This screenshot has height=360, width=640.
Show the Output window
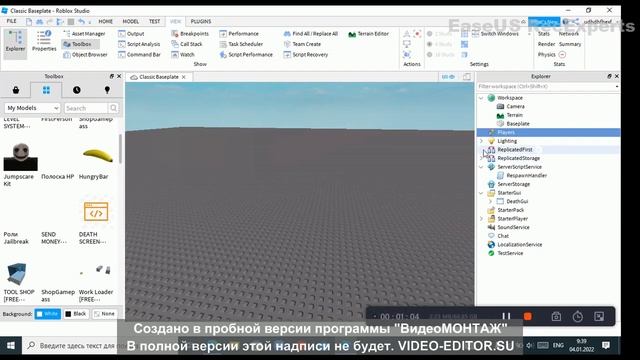131,34
